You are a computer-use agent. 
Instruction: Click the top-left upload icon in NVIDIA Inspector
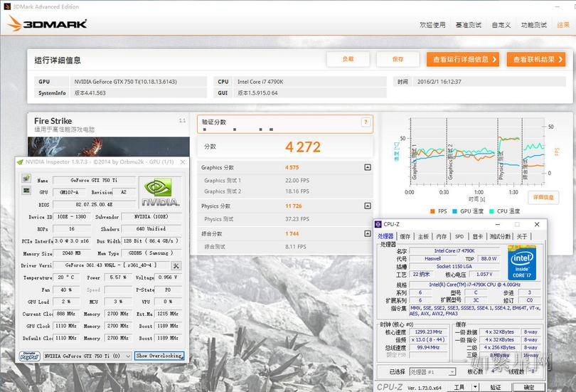[26, 178]
